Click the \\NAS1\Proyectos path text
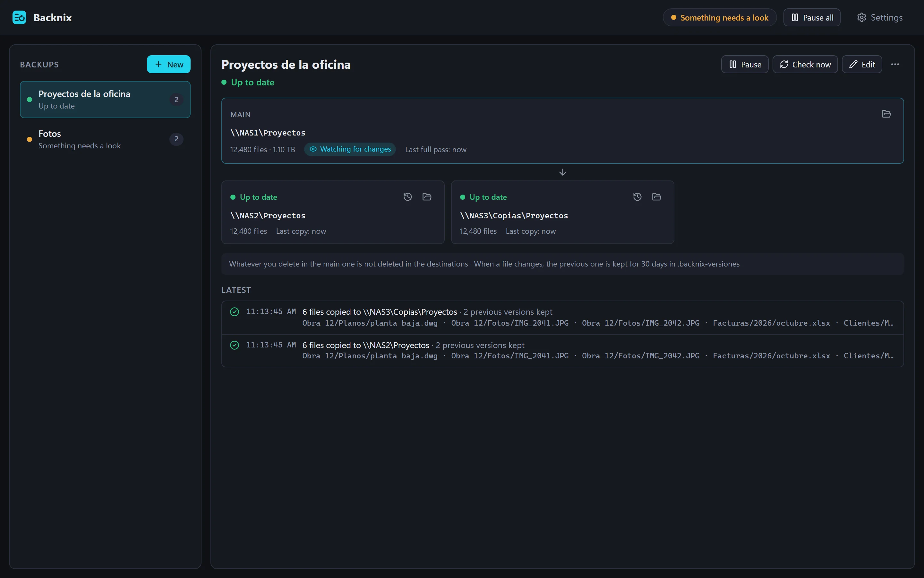Viewport: 924px width, 578px height. point(268,133)
